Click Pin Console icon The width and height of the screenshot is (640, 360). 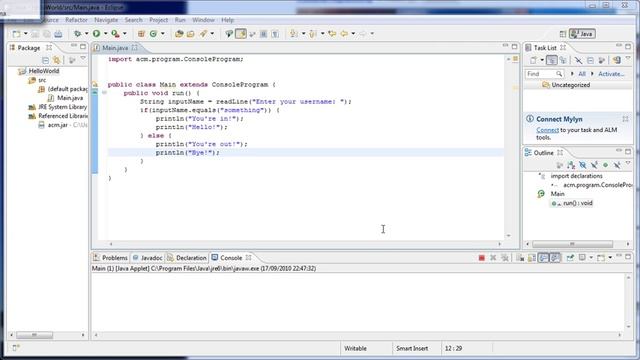[x=570, y=258]
